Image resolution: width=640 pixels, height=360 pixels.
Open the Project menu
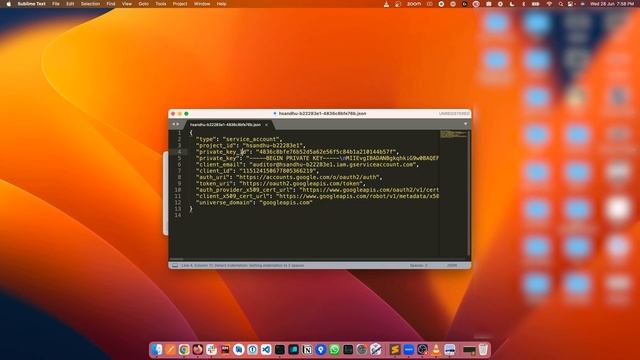(x=180, y=4)
